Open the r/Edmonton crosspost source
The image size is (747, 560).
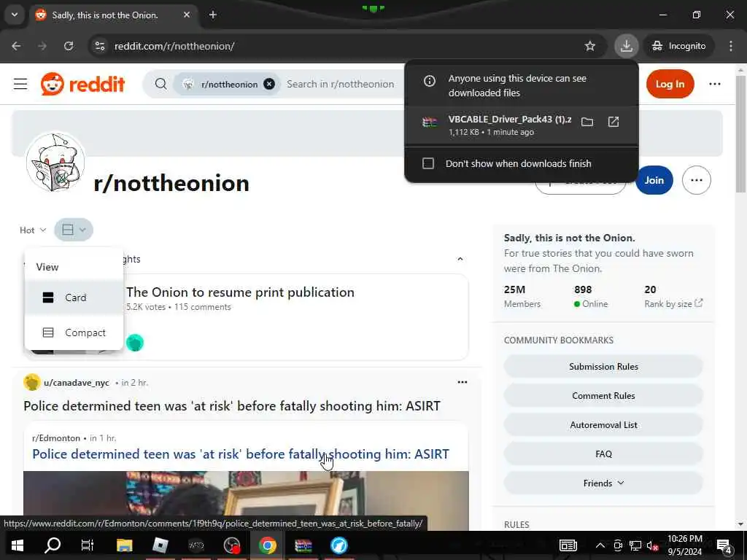coord(56,438)
